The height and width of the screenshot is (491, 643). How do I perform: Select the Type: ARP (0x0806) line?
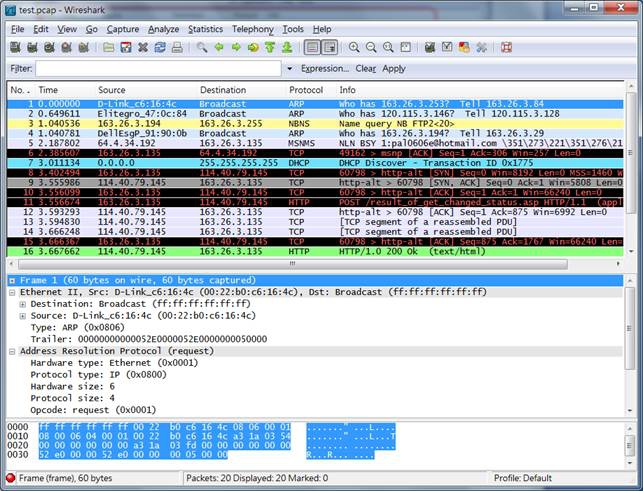pyautogui.click(x=77, y=327)
